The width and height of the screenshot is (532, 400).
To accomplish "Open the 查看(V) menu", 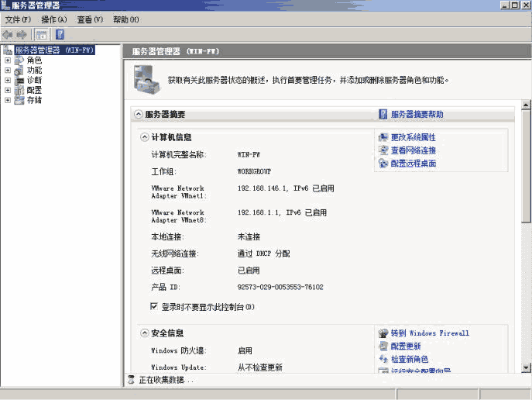I will coord(90,19).
